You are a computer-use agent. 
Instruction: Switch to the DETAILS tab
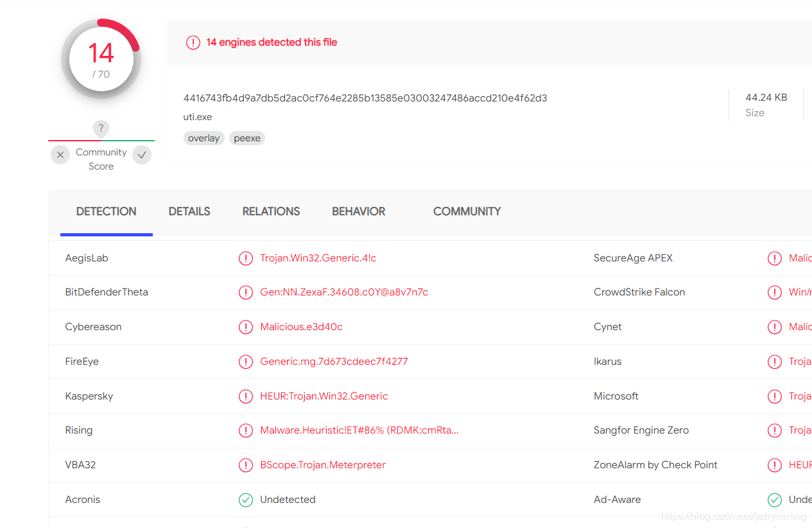pyautogui.click(x=189, y=211)
